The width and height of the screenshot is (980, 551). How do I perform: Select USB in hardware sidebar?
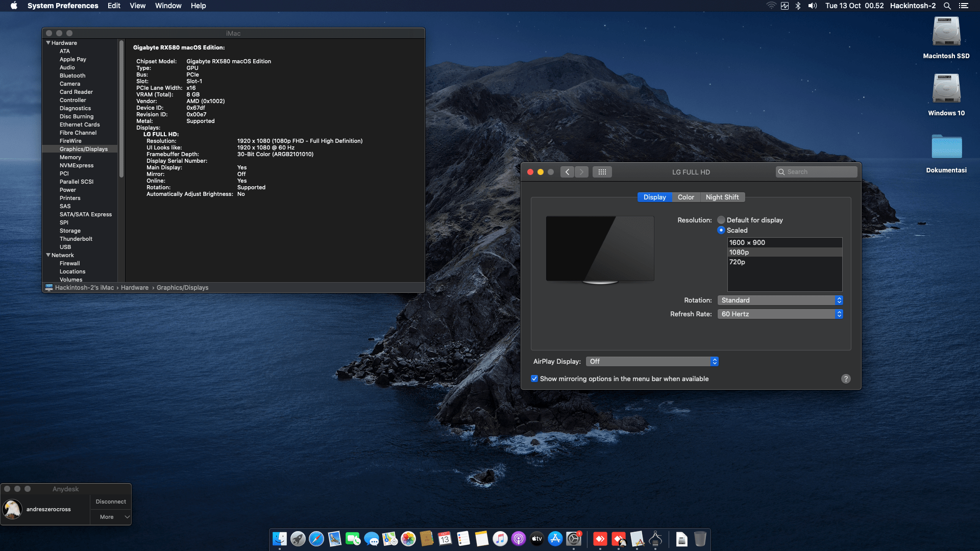[65, 247]
